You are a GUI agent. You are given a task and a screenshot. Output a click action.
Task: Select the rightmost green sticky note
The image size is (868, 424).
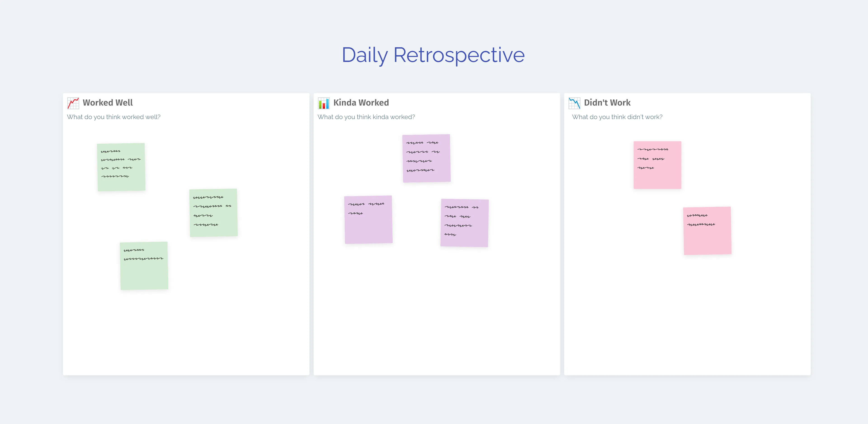214,213
